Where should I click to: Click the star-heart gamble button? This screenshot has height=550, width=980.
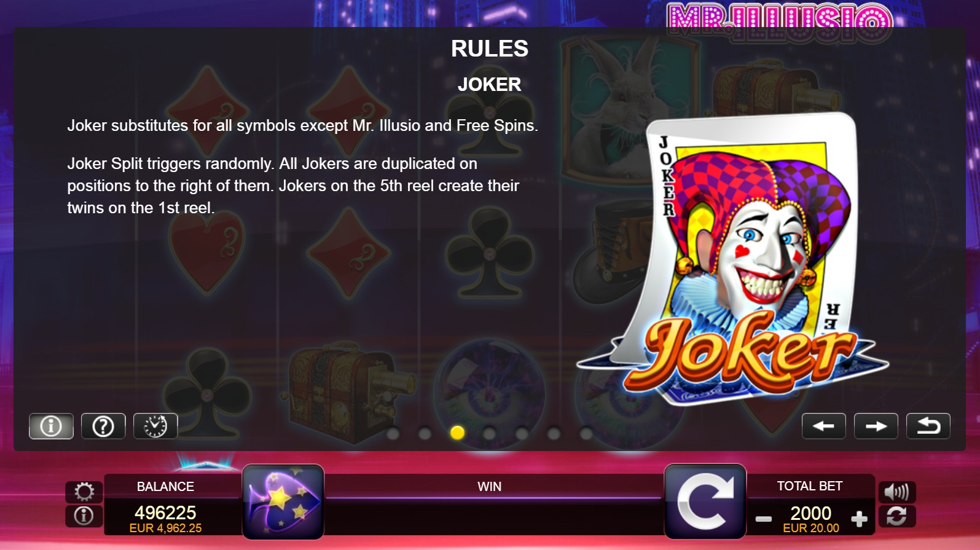click(283, 501)
